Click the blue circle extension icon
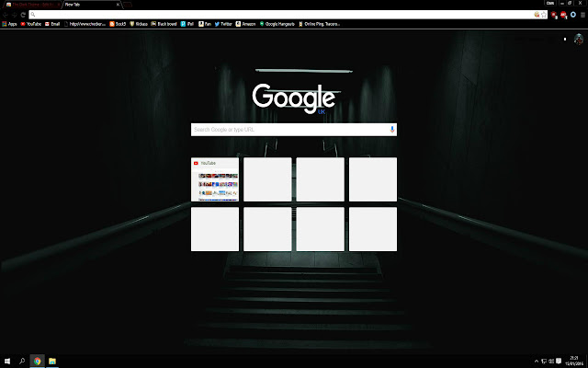 point(573,15)
